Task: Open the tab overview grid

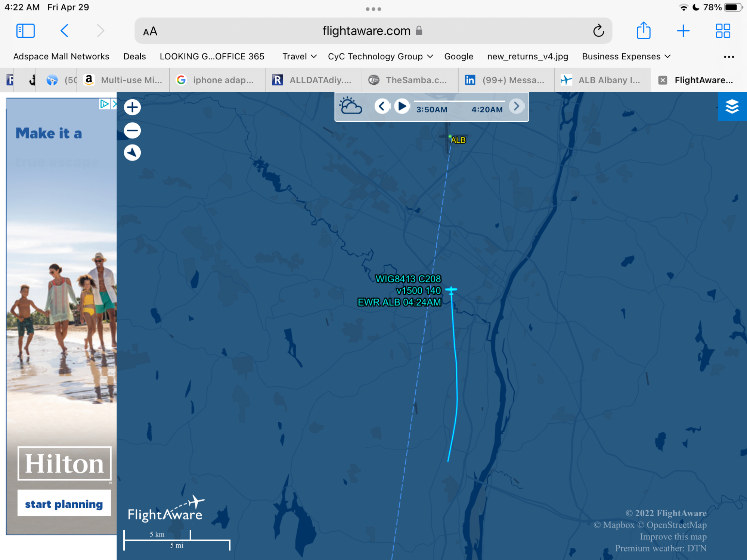Action: (x=723, y=31)
